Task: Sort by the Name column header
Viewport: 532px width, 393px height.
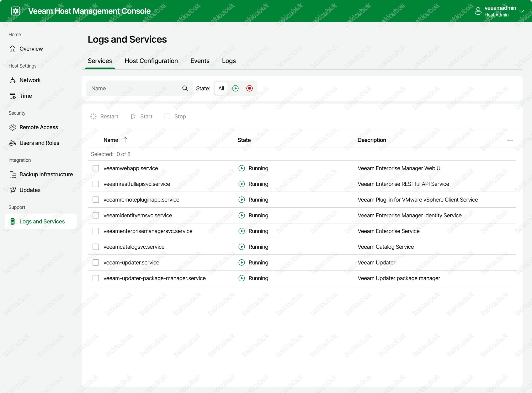Action: (x=111, y=140)
